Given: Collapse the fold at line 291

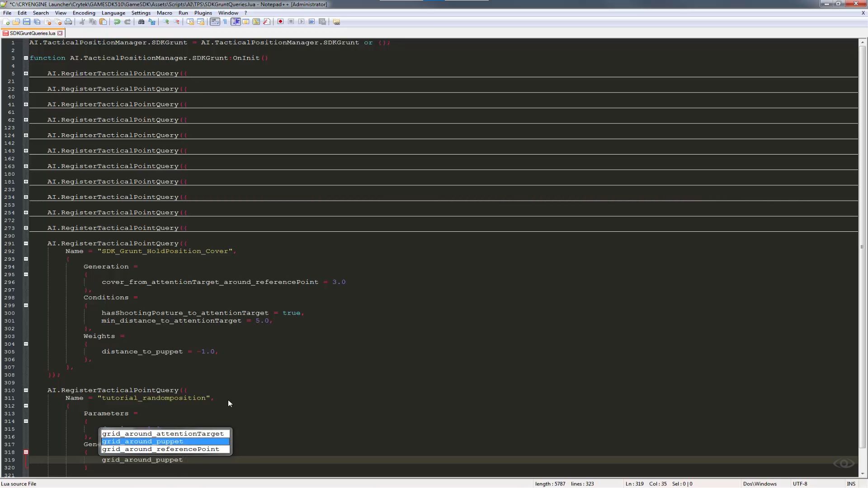Looking at the screenshot, I should (x=26, y=244).
